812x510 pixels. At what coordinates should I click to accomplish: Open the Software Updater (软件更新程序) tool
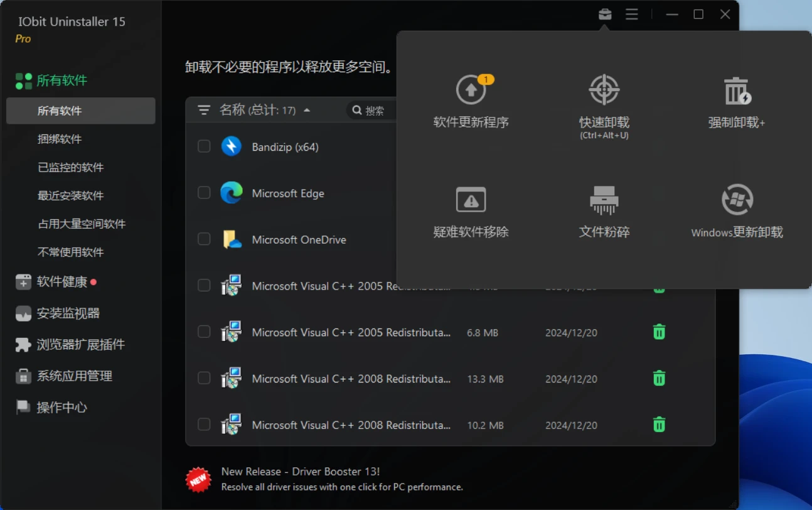(x=471, y=102)
